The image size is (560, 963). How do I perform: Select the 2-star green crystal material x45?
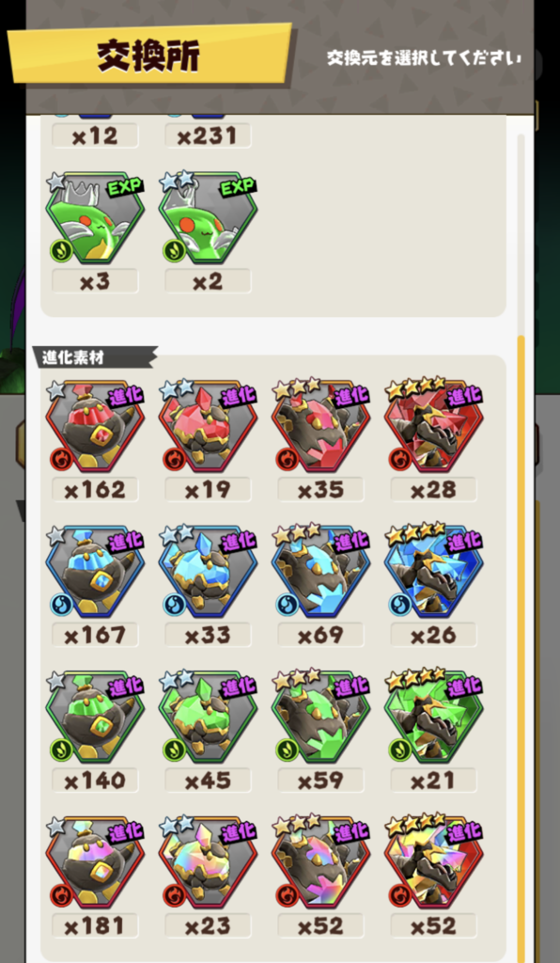click(x=208, y=718)
